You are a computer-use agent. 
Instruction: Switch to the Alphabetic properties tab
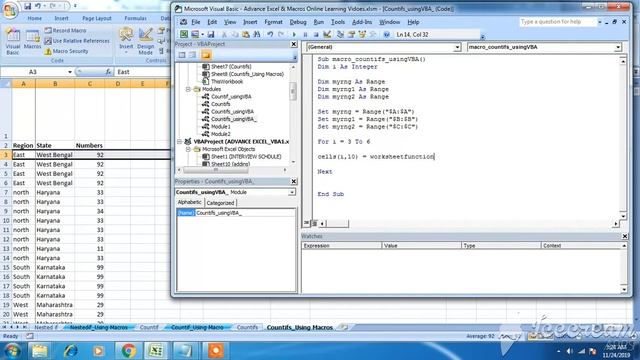pos(189,202)
